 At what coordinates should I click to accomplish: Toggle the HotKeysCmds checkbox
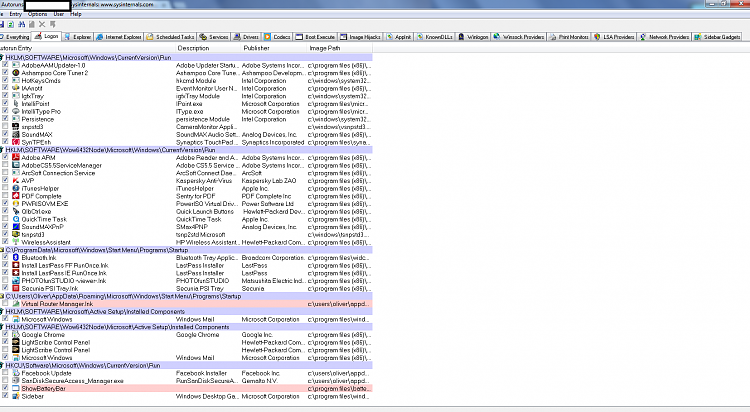[5, 80]
